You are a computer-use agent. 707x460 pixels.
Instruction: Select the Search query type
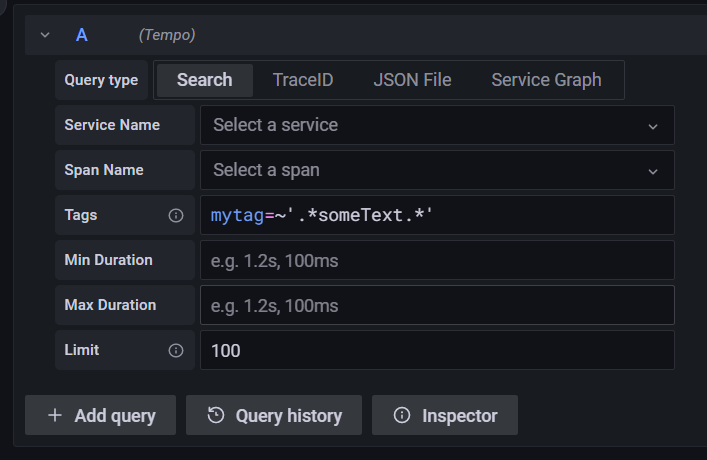[x=204, y=80]
